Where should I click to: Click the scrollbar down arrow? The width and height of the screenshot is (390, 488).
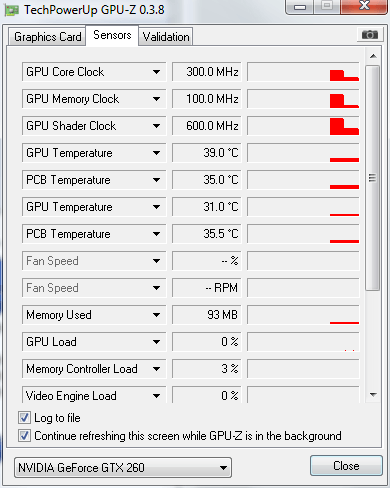point(373,395)
